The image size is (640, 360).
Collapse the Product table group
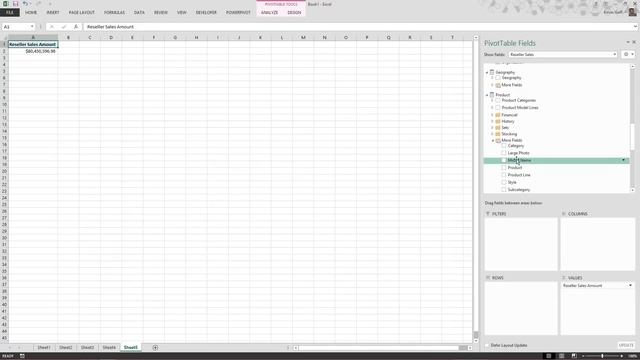pos(487,95)
